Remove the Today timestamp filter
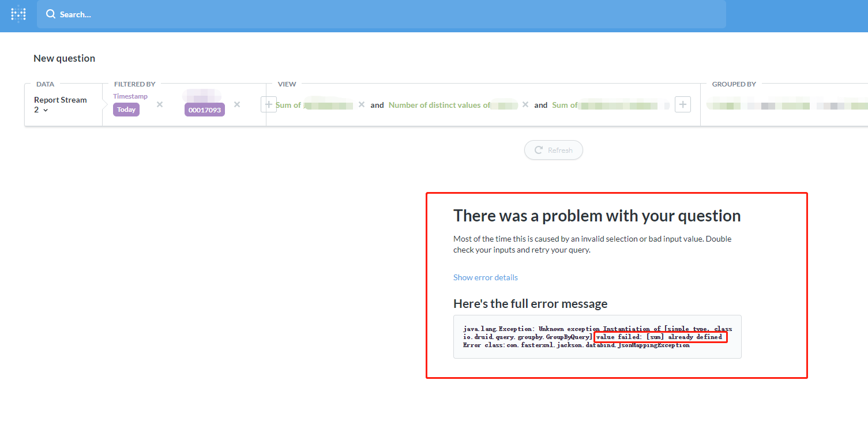This screenshot has width=868, height=444. 160,104
